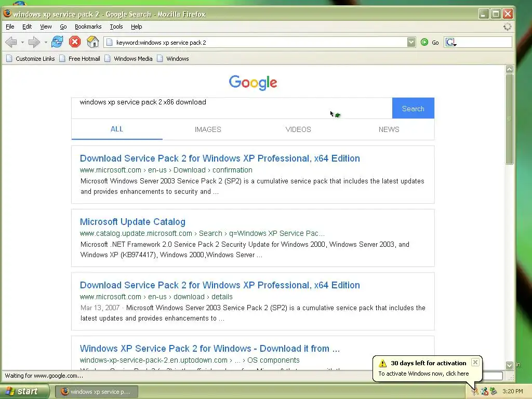Close the activation balloon notification

(475, 362)
